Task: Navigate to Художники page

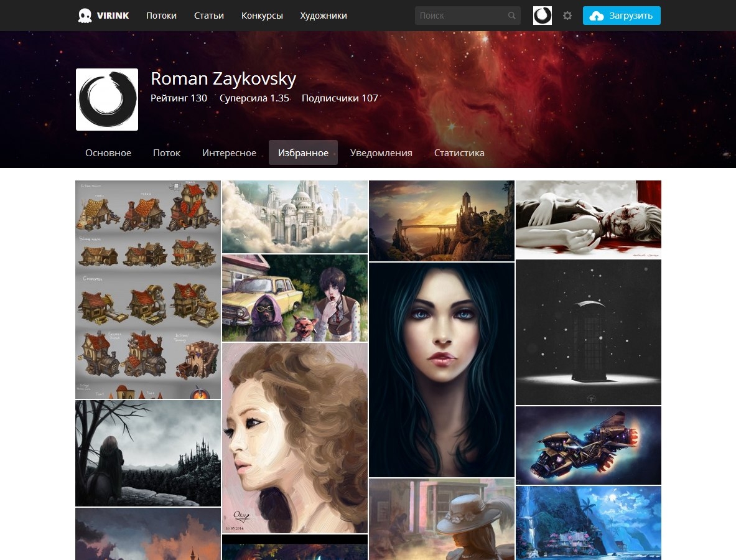Action: click(x=324, y=16)
